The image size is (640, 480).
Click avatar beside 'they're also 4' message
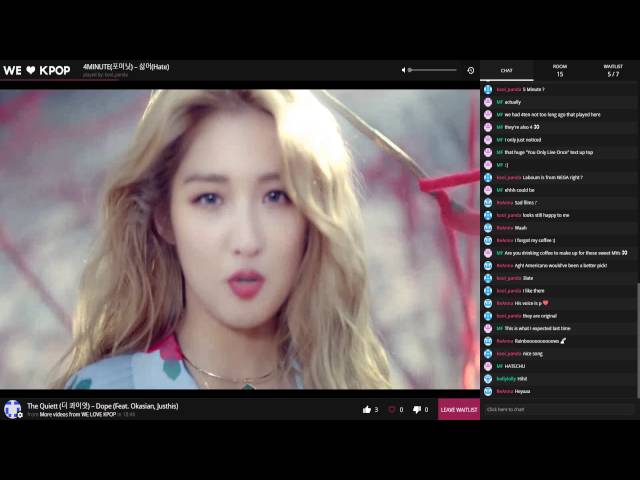(x=488, y=127)
